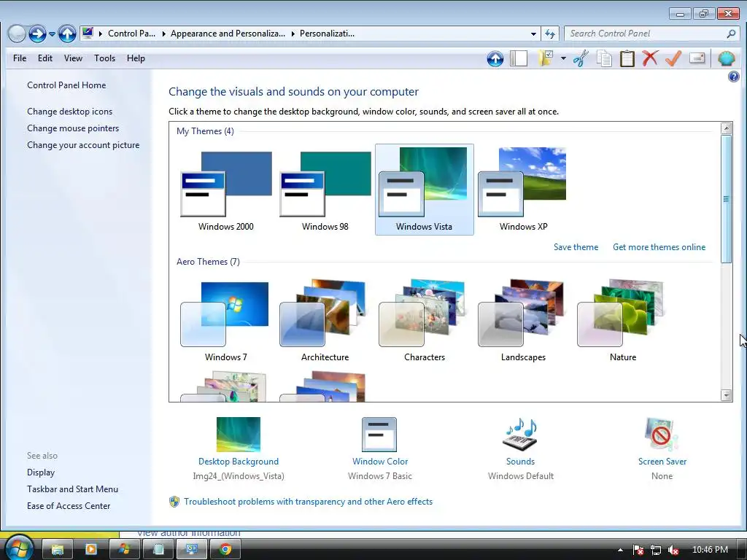Click the Control Panel address bar icon
The height and width of the screenshot is (560, 747).
coord(88,33)
